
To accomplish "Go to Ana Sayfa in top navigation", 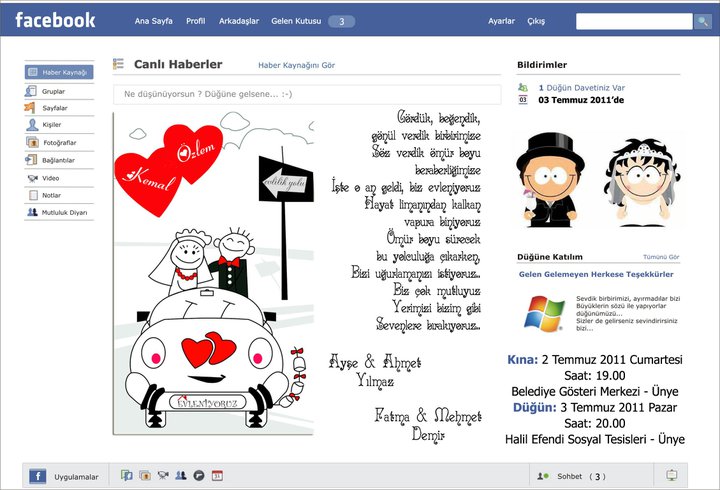I will click(x=153, y=21).
